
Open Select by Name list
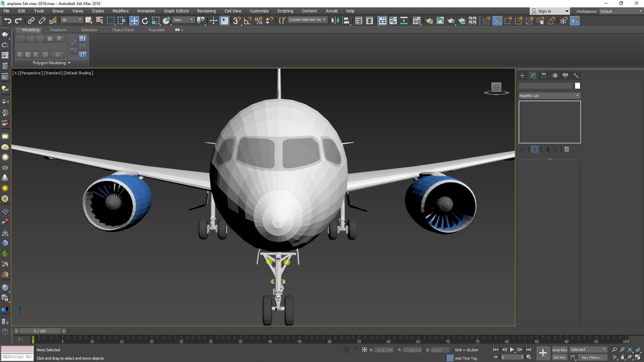(100, 21)
